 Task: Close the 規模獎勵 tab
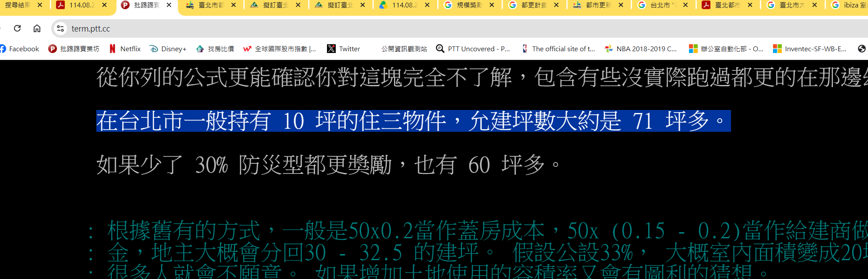(492, 5)
